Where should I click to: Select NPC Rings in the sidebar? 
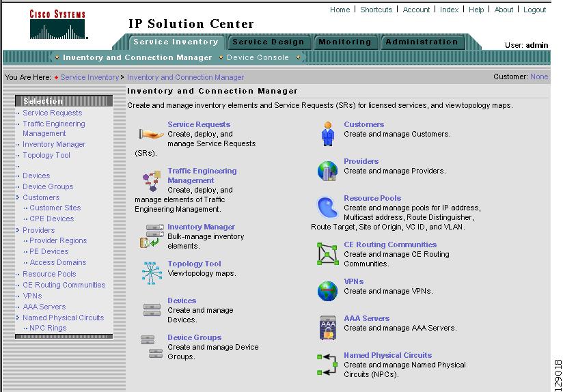tap(48, 328)
